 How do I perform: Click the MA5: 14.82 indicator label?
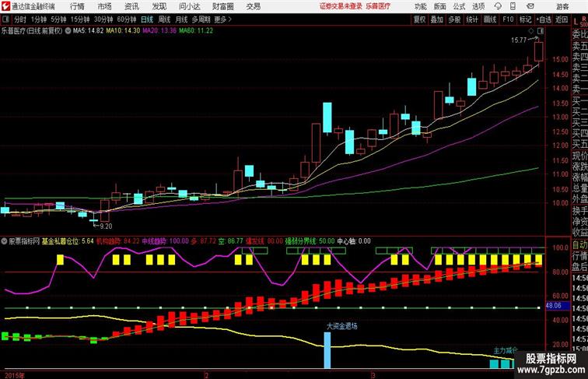click(88, 31)
